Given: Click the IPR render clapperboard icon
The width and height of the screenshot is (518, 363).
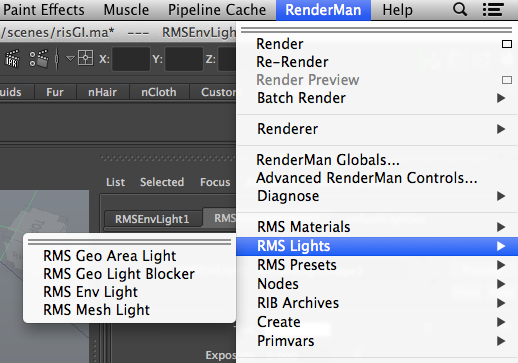Looking at the screenshot, I should pyautogui.click(x=13, y=59).
